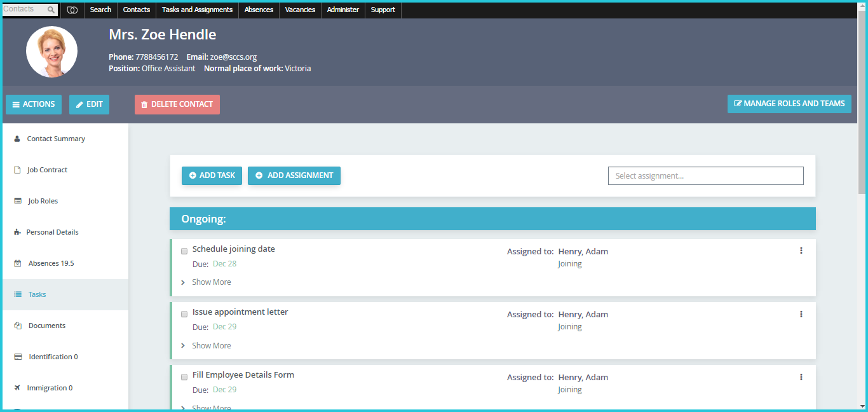Click the Add Task button

click(212, 175)
